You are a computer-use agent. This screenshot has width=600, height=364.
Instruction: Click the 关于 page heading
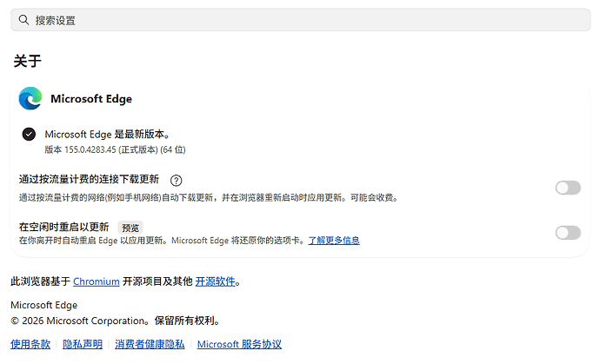click(x=27, y=61)
